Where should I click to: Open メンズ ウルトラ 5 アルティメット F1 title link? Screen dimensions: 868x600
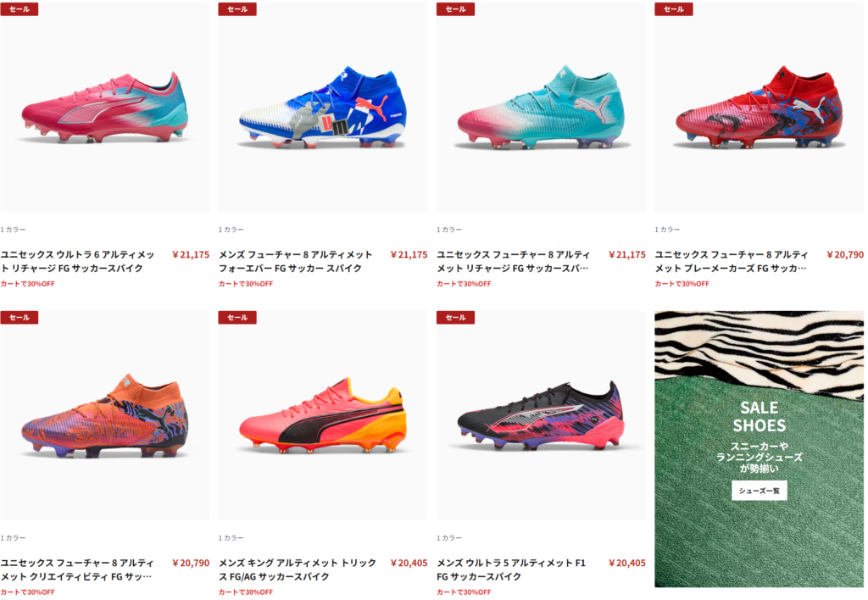(x=511, y=569)
